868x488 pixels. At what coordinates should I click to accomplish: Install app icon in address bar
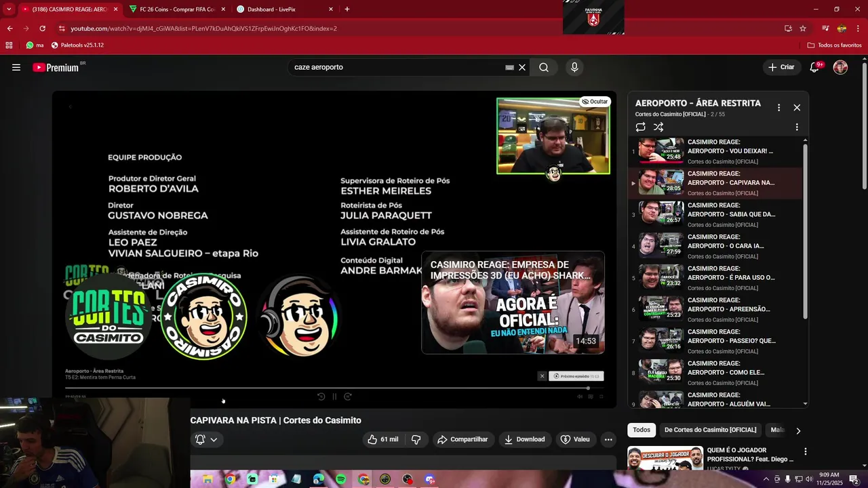coord(788,28)
